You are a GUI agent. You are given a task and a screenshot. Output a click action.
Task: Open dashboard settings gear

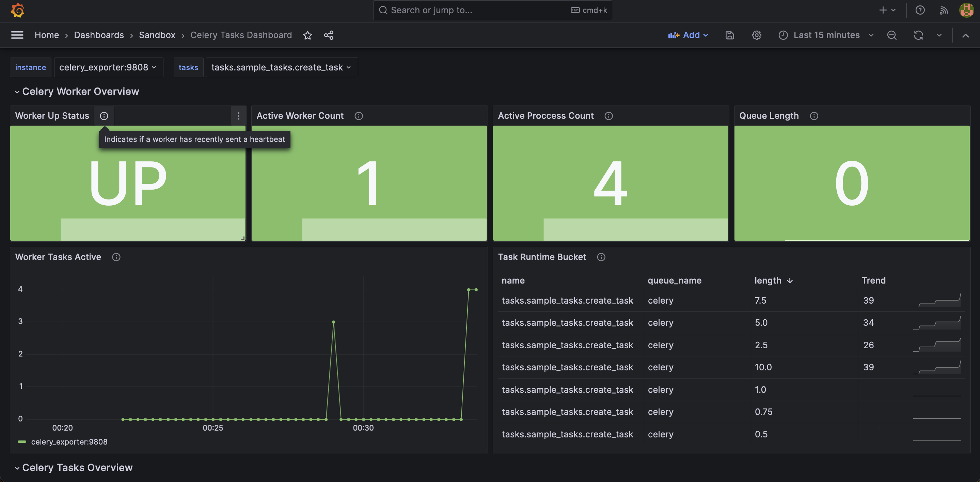point(756,35)
